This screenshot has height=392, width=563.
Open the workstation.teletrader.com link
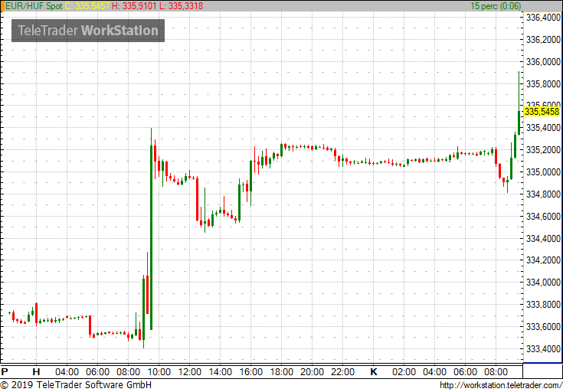[x=500, y=386]
